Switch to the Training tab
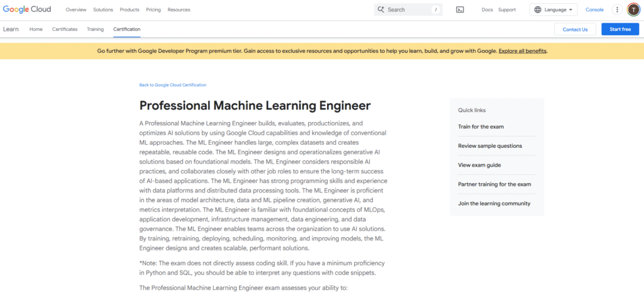The image size is (644, 304). coord(96,29)
